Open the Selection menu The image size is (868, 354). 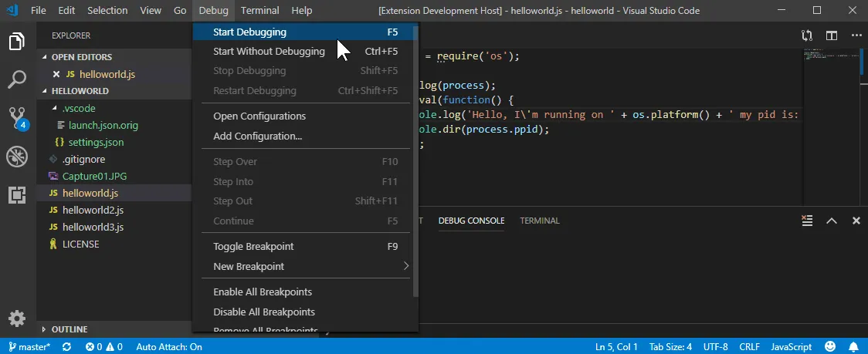pyautogui.click(x=107, y=11)
